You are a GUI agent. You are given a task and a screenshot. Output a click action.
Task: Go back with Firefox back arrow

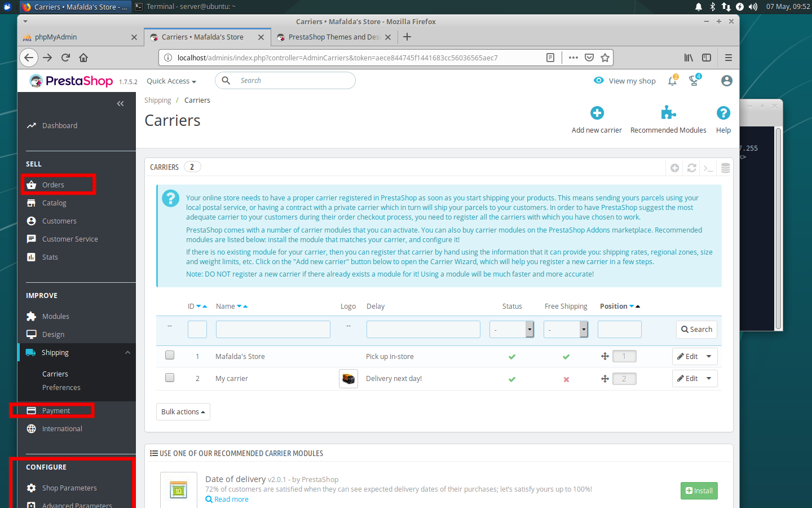[29, 58]
